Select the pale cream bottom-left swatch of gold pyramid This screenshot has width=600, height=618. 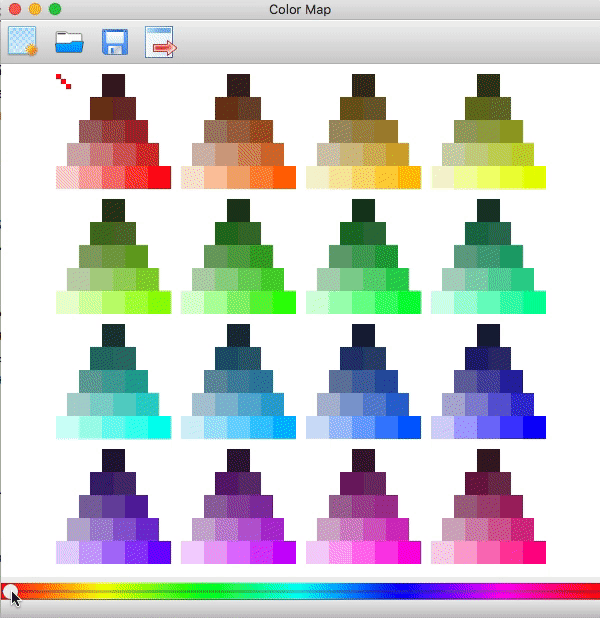(317, 177)
